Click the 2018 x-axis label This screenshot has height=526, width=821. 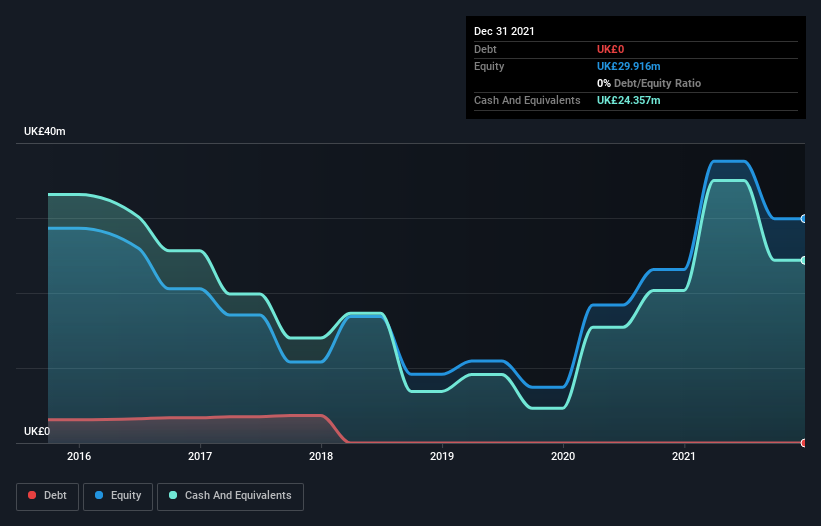(x=321, y=456)
